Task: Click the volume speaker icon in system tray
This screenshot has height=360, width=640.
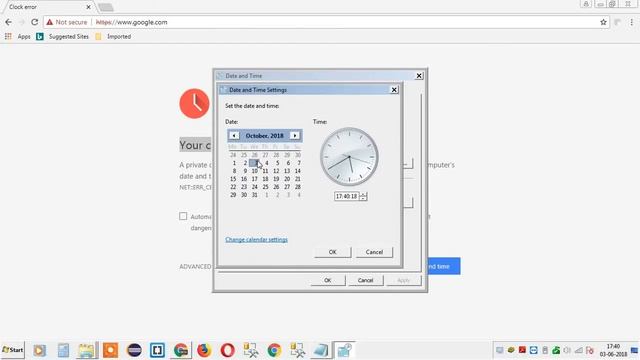Action: (567, 350)
